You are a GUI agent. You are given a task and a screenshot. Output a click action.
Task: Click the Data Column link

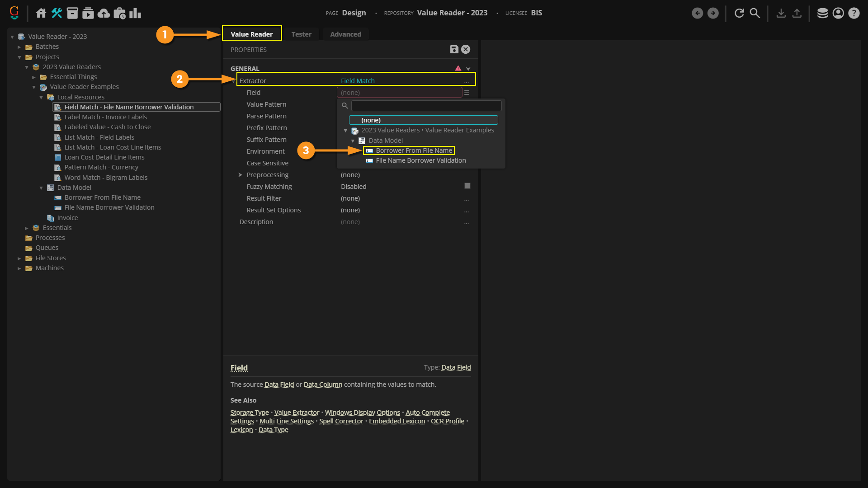coord(323,385)
